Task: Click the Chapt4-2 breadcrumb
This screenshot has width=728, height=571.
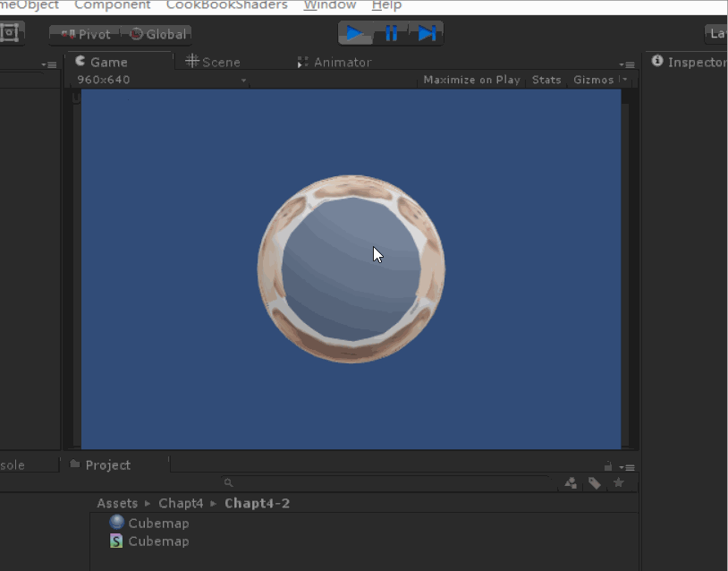Action: pyautogui.click(x=257, y=503)
